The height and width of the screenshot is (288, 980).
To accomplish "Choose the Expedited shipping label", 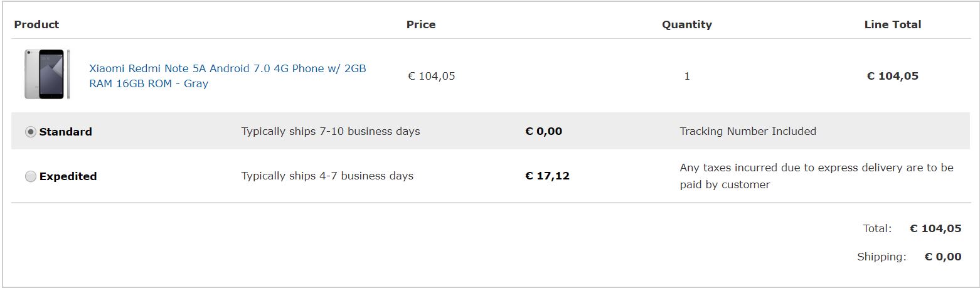I will pyautogui.click(x=68, y=176).
